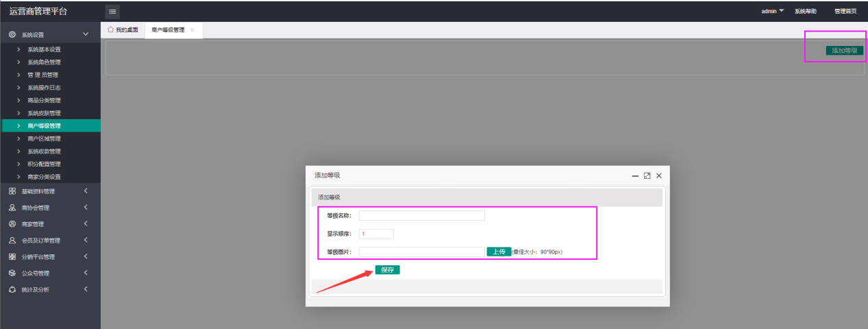Click the 统计及分析 sidebar icon
The height and width of the screenshot is (329, 868).
coord(12,289)
